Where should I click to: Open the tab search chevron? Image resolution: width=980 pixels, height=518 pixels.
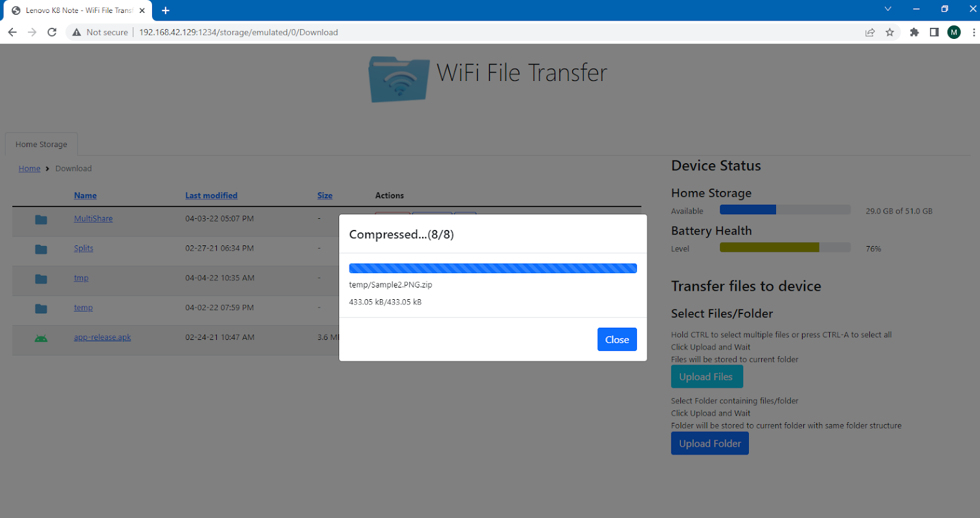point(888,9)
